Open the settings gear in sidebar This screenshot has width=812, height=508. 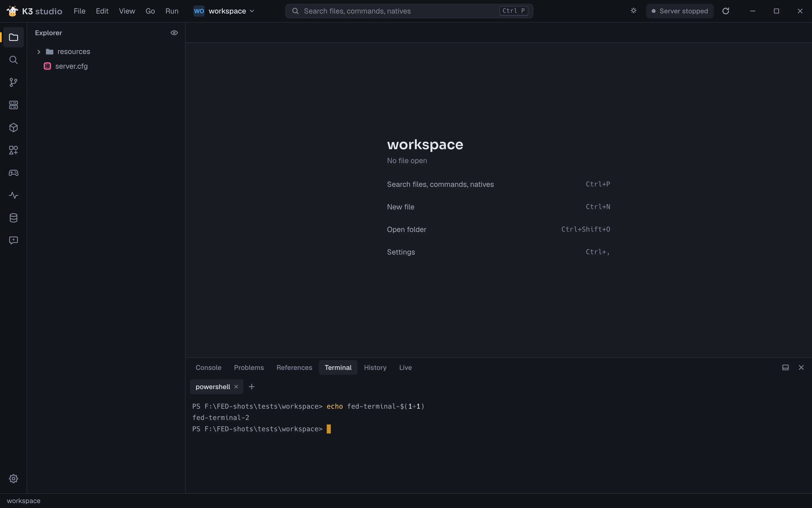(x=13, y=478)
